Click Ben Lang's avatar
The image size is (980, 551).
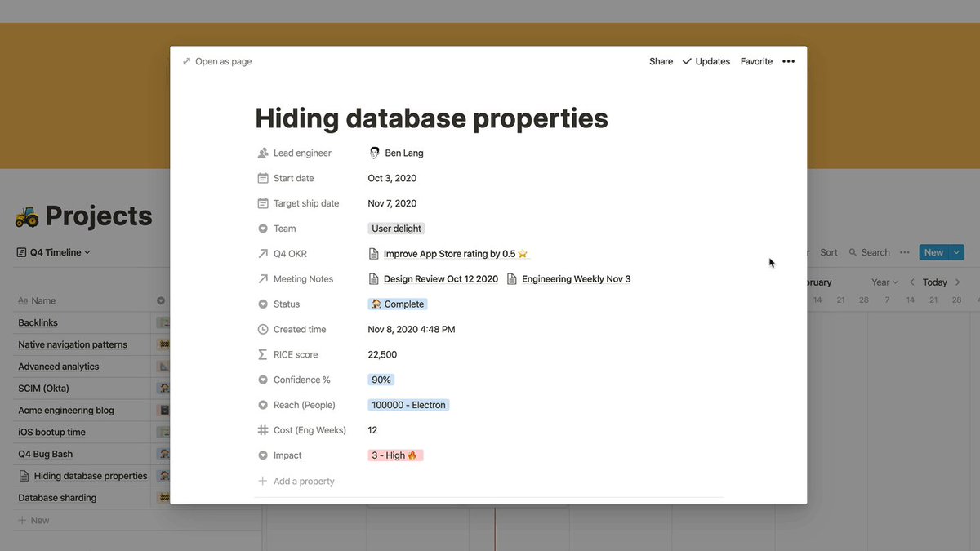pos(375,153)
